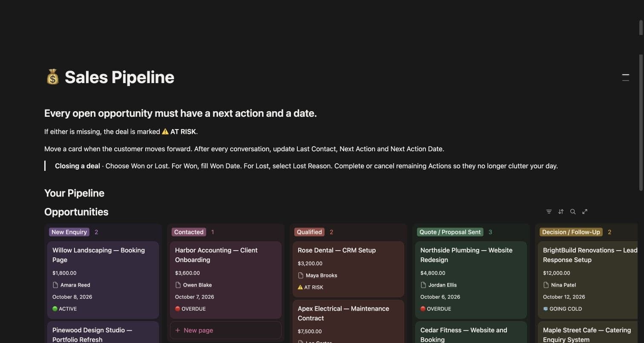The image size is (644, 343).
Task: Click the Sales Pipeline page title
Action: [x=119, y=77]
